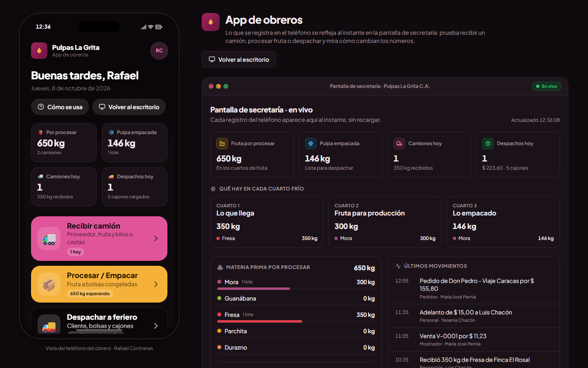Click the snowflake icon on the secretary Pulpa empacada card
The image size is (588, 368).
pos(311,144)
